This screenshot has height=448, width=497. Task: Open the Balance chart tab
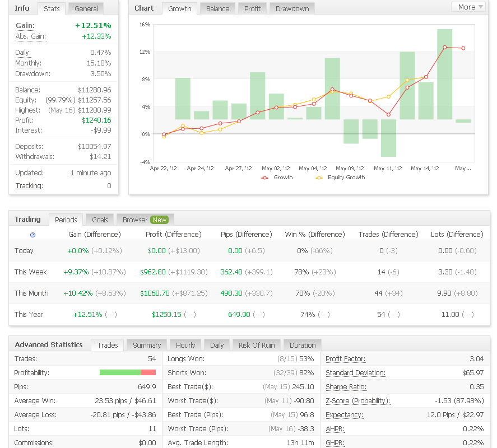tap(217, 8)
